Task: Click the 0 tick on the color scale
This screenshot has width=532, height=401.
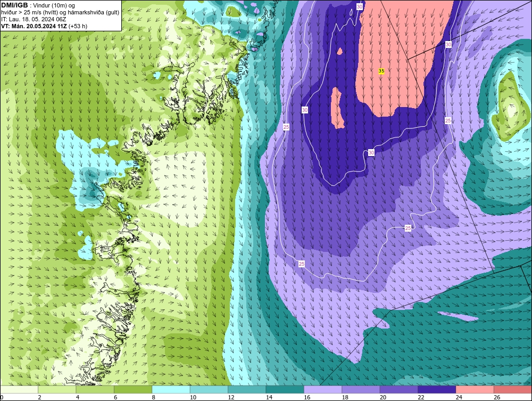Action: coord(2,397)
